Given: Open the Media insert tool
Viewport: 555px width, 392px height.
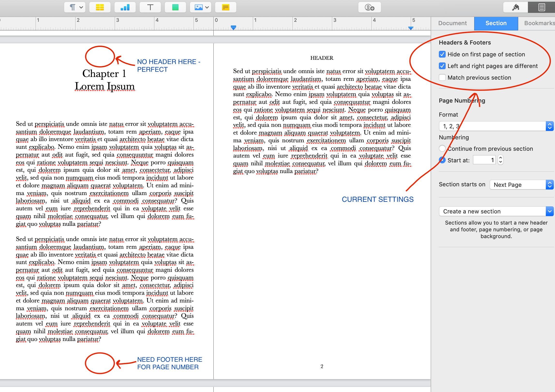Looking at the screenshot, I should pos(198,7).
